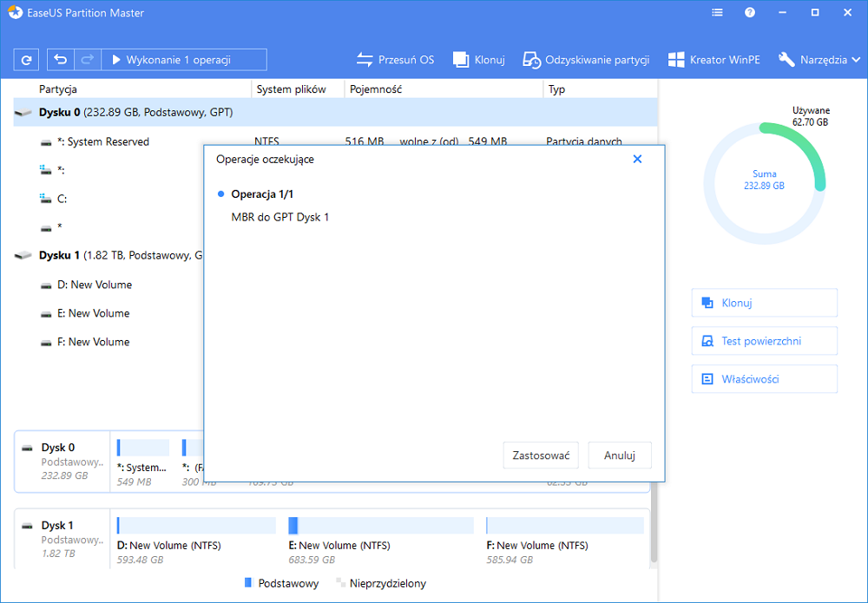Click the Dysku 1 hard drive icon
868x603 pixels.
click(x=23, y=256)
